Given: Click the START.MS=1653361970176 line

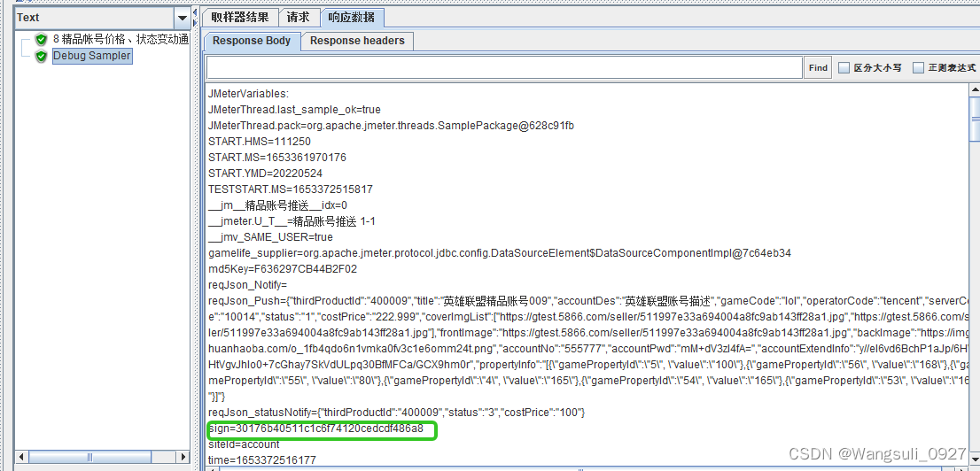Looking at the screenshot, I should [276, 158].
